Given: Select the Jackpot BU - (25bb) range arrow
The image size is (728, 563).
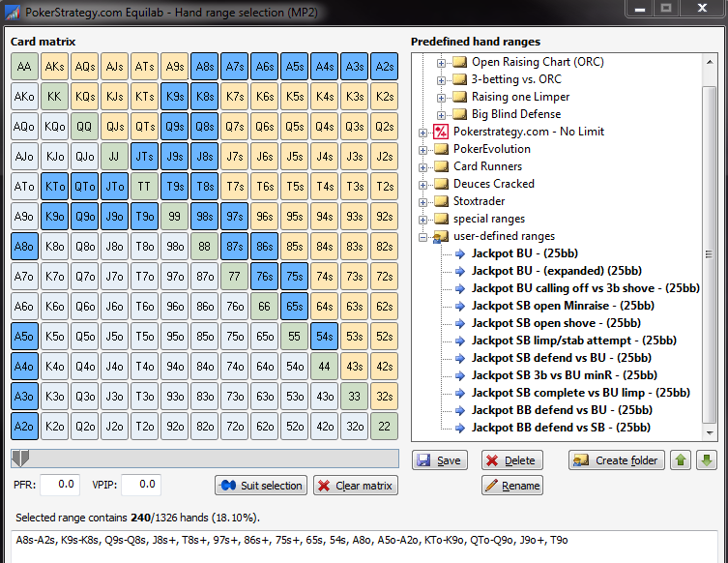Looking at the screenshot, I should [460, 253].
